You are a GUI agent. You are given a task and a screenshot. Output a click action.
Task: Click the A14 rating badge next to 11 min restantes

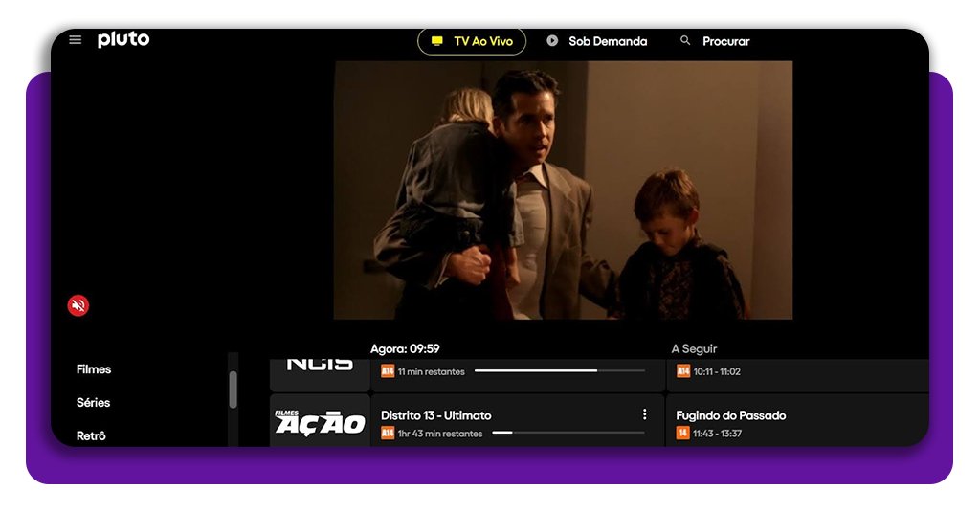(x=388, y=371)
